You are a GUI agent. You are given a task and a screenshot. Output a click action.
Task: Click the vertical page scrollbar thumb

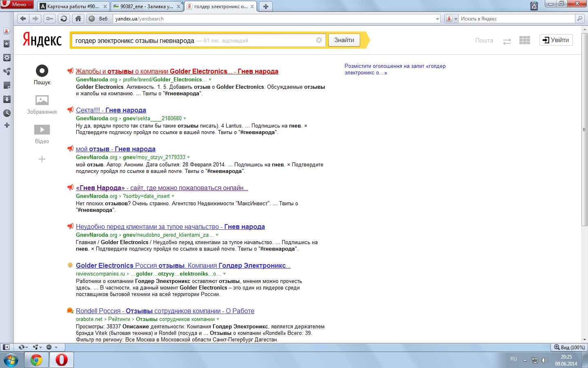[584, 129]
